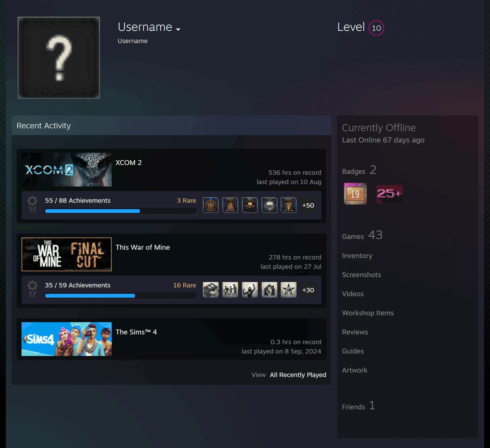View first XCOM 2 medallion achievement icon

tap(211, 205)
